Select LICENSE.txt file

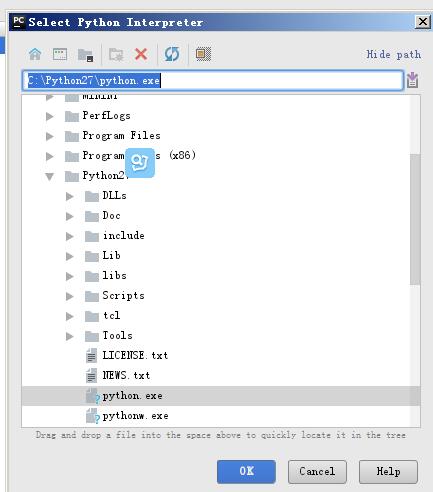[x=135, y=355]
